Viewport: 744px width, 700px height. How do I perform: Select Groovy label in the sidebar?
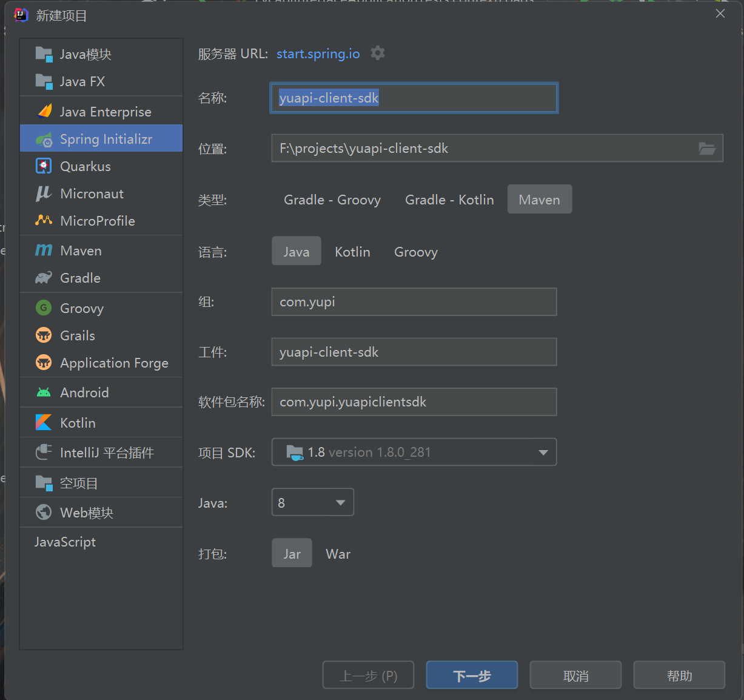(82, 308)
